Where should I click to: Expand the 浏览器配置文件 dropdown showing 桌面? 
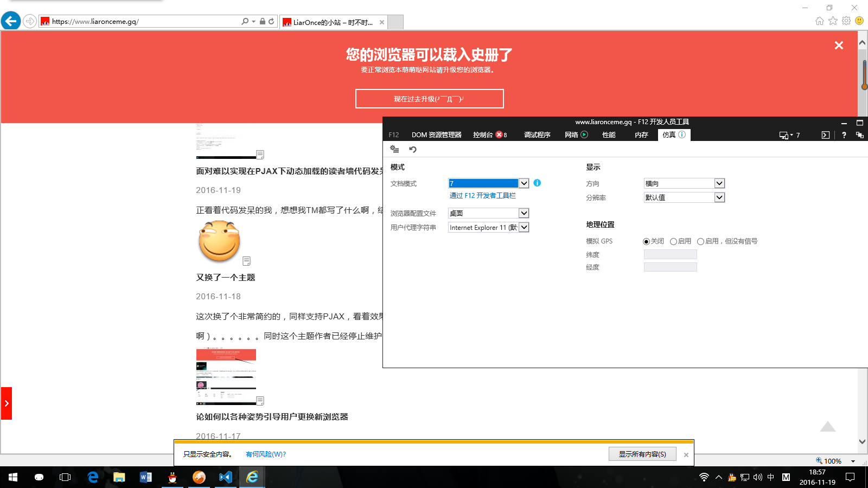tap(524, 213)
